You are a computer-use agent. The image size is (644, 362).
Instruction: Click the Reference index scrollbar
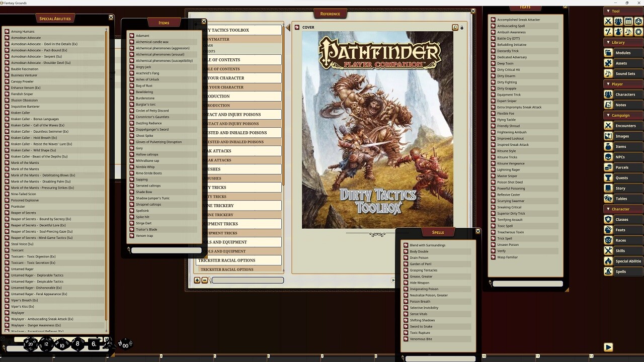pos(283,106)
